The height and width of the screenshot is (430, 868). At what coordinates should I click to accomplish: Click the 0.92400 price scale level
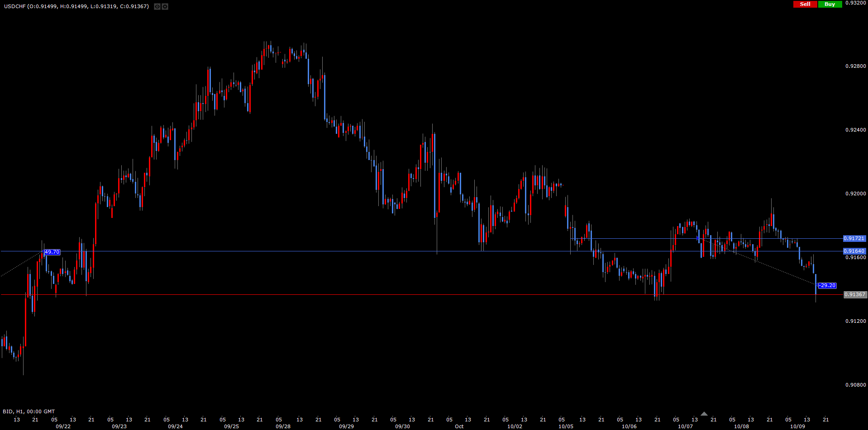pyautogui.click(x=855, y=130)
